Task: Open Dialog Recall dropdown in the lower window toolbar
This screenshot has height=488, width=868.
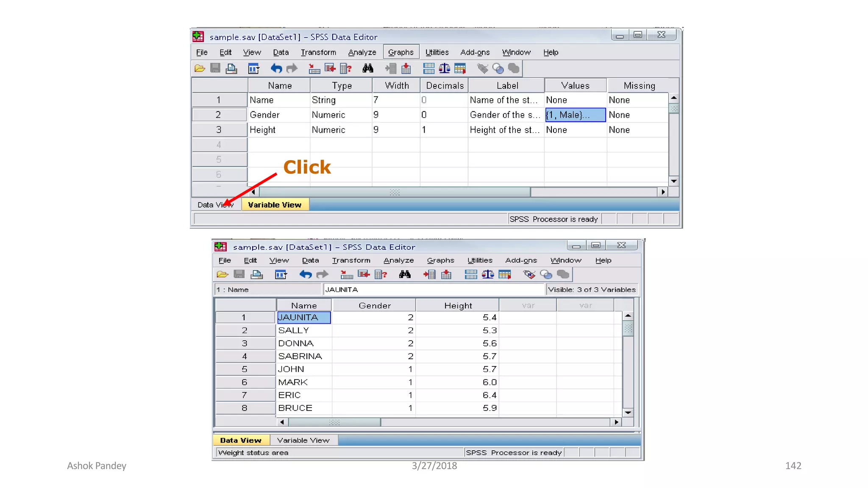Action: point(281,274)
